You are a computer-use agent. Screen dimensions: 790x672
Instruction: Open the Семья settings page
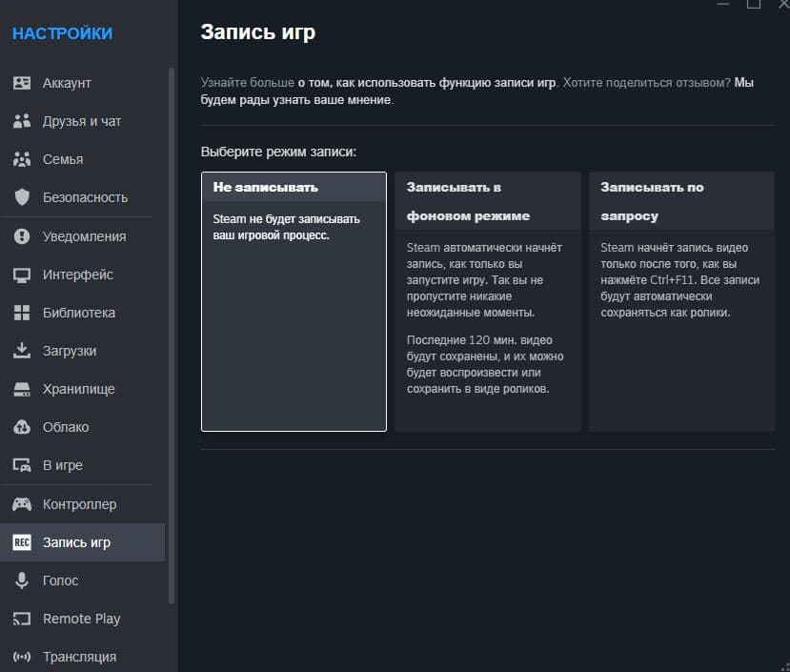pos(83,159)
